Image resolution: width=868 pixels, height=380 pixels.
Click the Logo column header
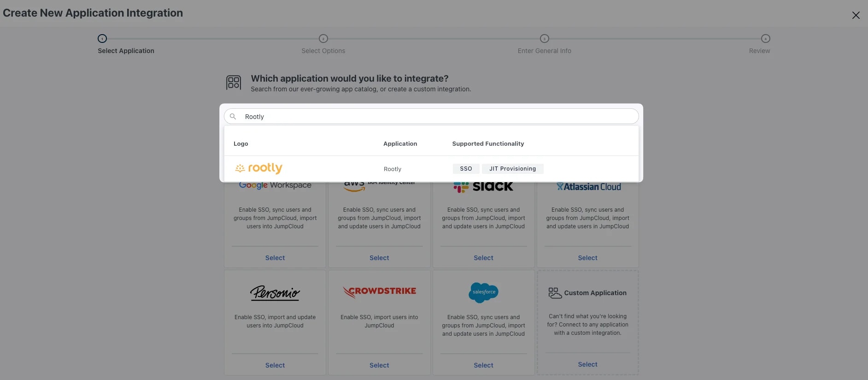tap(241, 144)
